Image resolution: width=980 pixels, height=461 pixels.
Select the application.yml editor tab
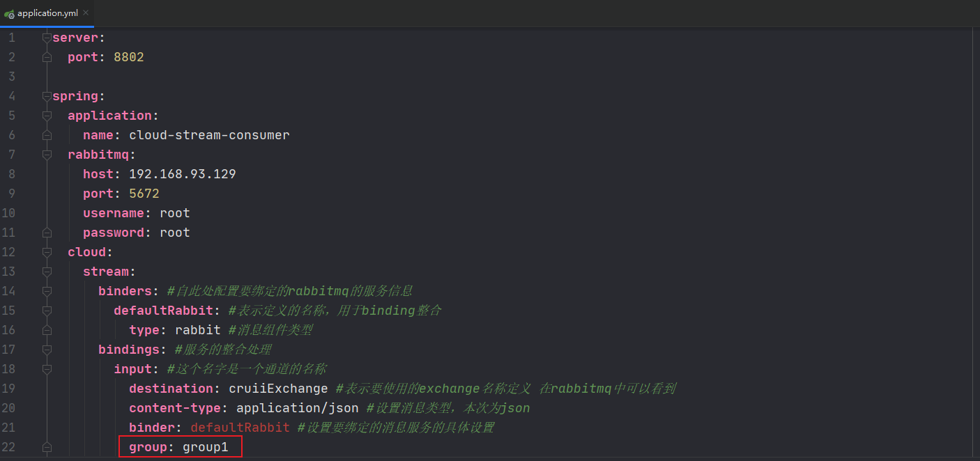click(47, 13)
